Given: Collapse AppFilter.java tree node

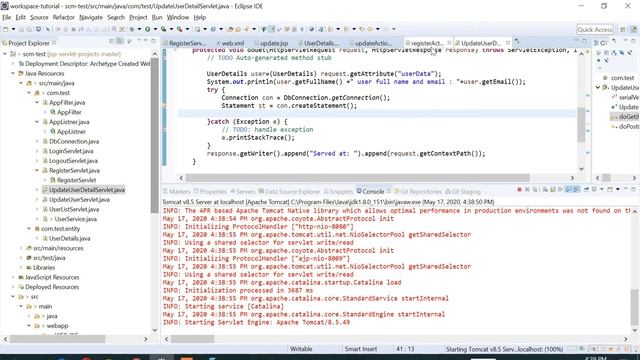Looking at the screenshot, I should (37, 102).
